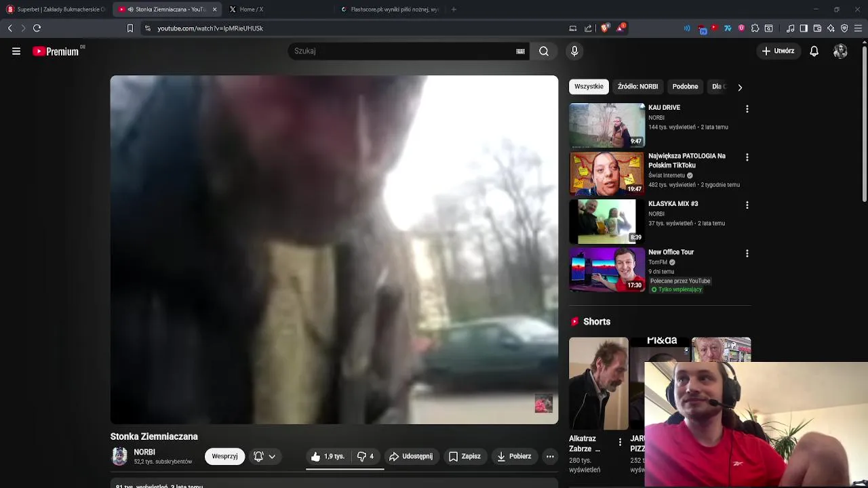
Task: Switch to Superbet browser tab
Action: pos(57,9)
